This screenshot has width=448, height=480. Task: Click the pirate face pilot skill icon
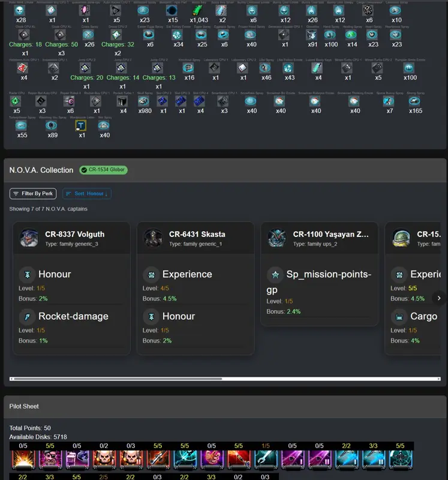click(x=50, y=460)
